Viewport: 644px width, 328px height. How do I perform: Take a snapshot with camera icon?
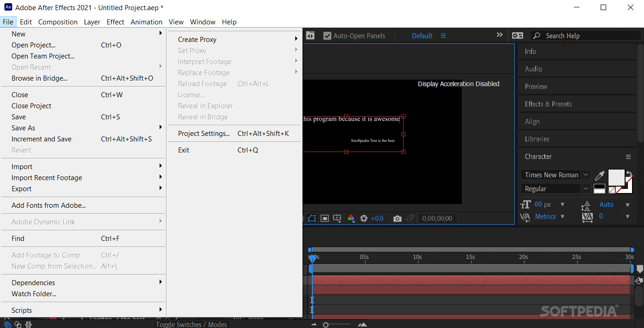coord(397,218)
